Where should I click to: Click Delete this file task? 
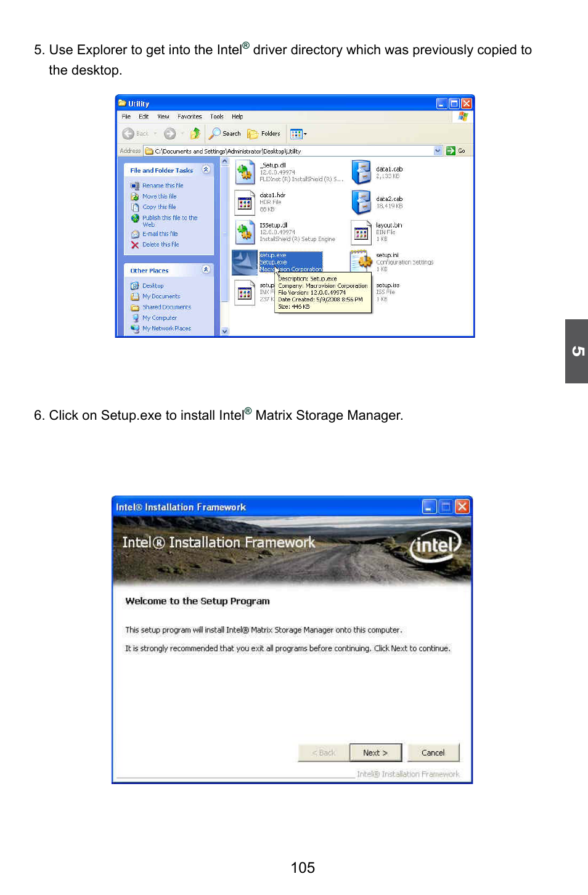161,245
